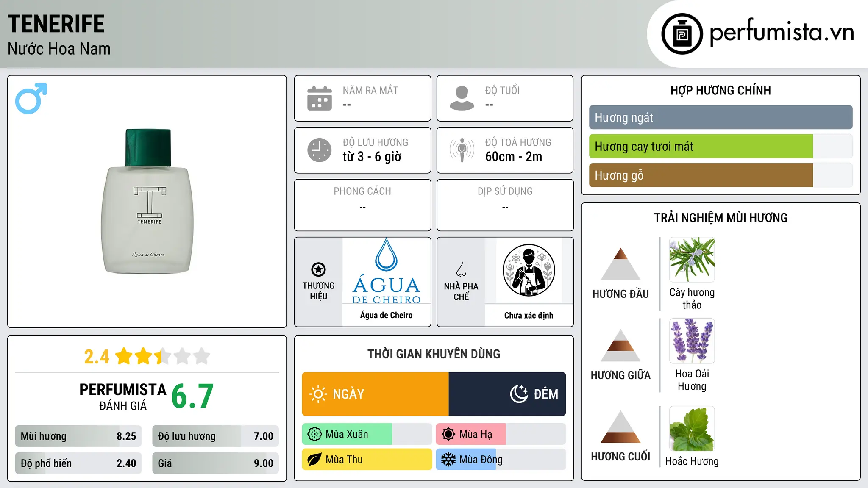Select the Ngày daytime segment
Screen dimensions: 868x488
pyautogui.click(x=375, y=394)
